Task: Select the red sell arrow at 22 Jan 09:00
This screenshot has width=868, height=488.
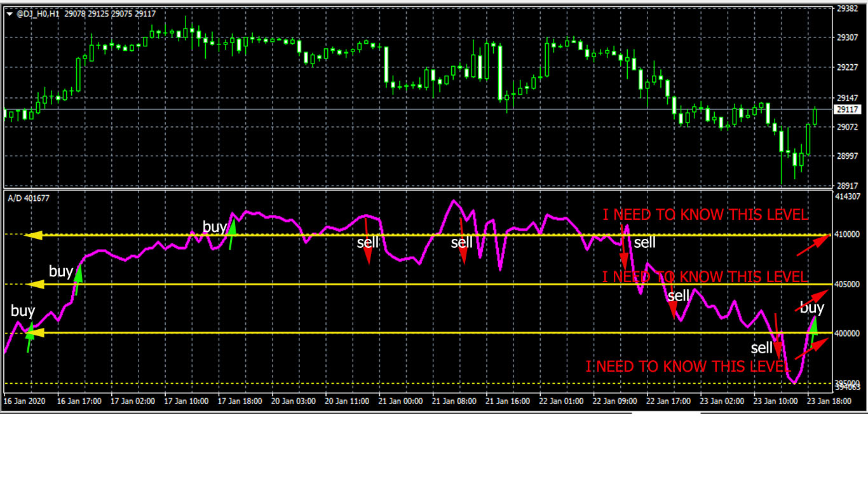Action: click(624, 247)
